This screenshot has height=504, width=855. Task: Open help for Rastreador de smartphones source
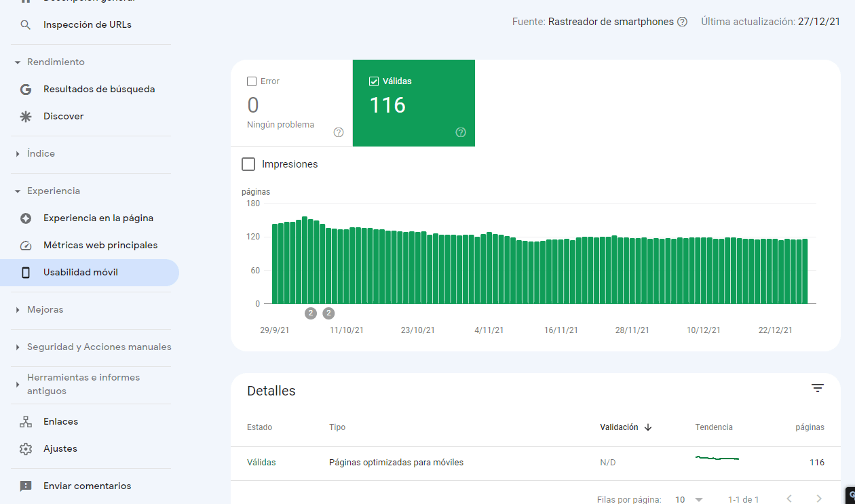[x=681, y=21]
